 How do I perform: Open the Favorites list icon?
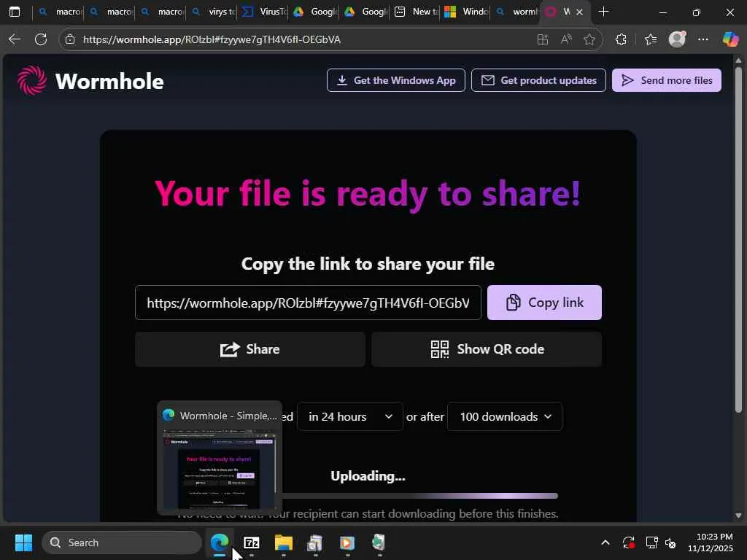[650, 39]
